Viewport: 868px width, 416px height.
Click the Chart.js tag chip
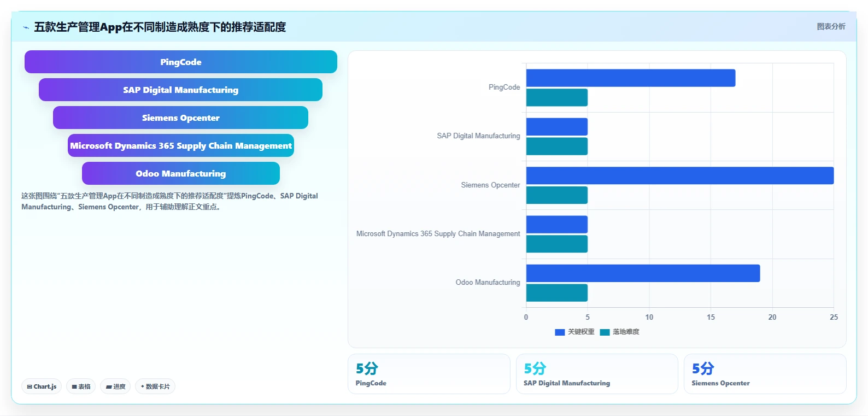tap(42, 386)
